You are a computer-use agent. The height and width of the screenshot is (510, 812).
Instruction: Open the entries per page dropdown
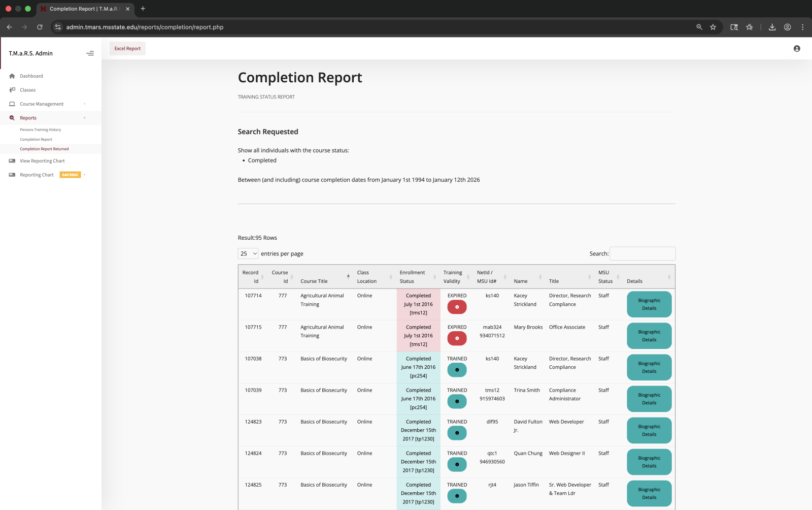(248, 253)
